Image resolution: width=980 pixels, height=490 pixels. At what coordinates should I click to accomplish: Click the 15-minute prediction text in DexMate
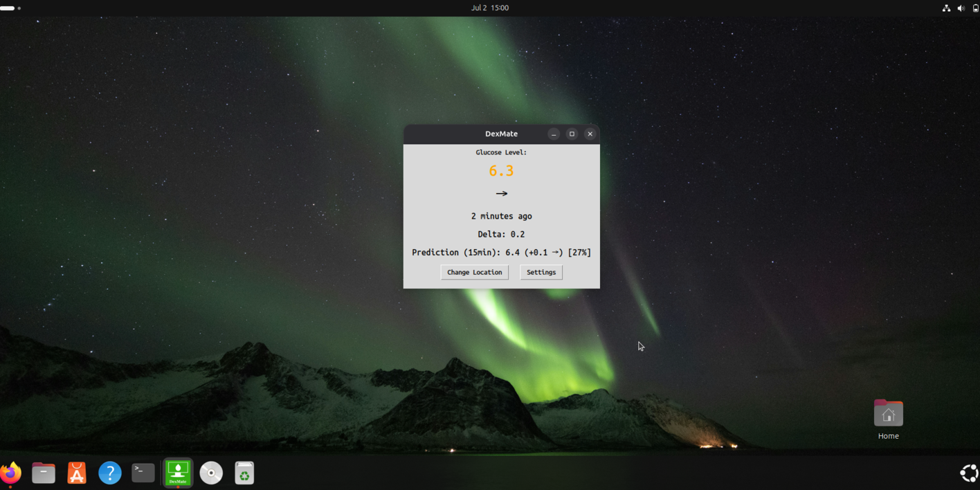[501, 252]
